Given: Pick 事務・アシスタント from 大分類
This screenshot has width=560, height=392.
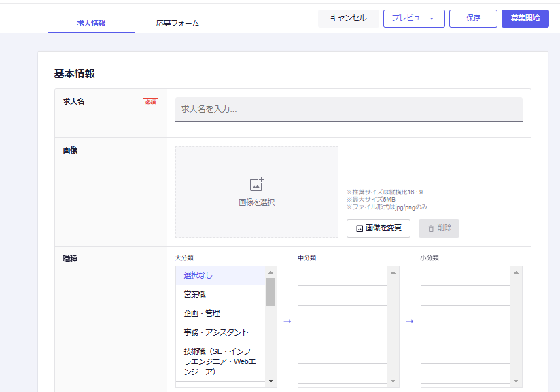Looking at the screenshot, I should click(x=220, y=332).
